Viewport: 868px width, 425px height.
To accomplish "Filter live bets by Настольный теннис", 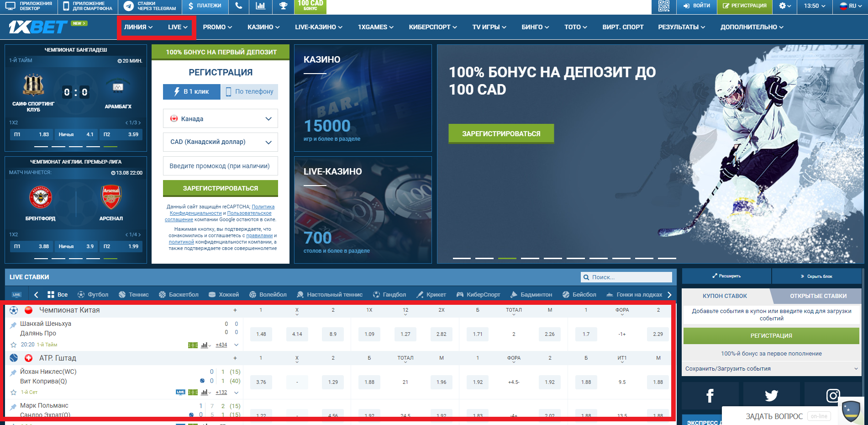I will (330, 295).
